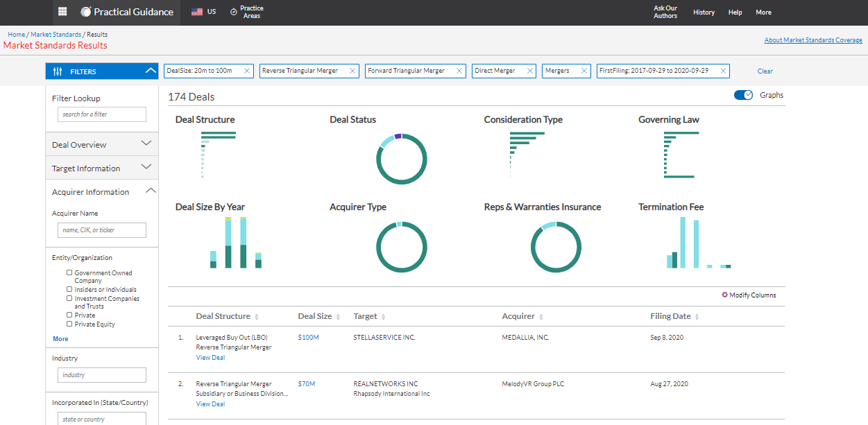Show More entity/organization options
This screenshot has width=868, height=425.
(60, 339)
